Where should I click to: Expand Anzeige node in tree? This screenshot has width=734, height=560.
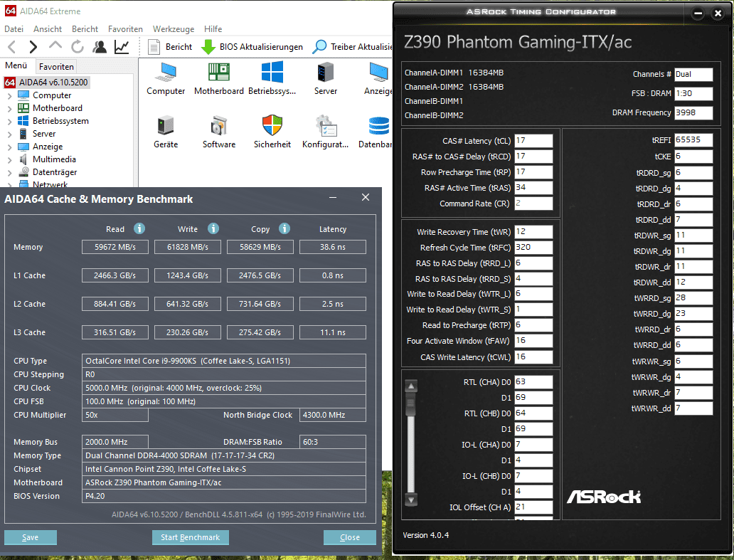pos(10,147)
